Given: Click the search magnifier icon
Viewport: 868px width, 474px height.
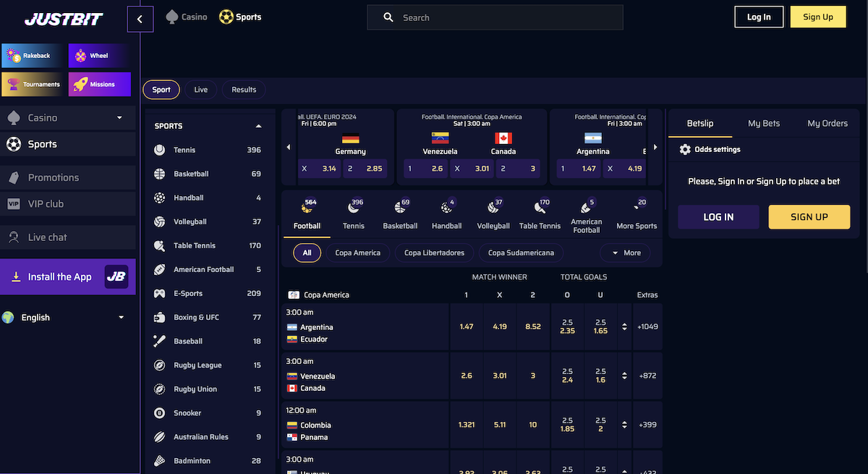Looking at the screenshot, I should [388, 17].
